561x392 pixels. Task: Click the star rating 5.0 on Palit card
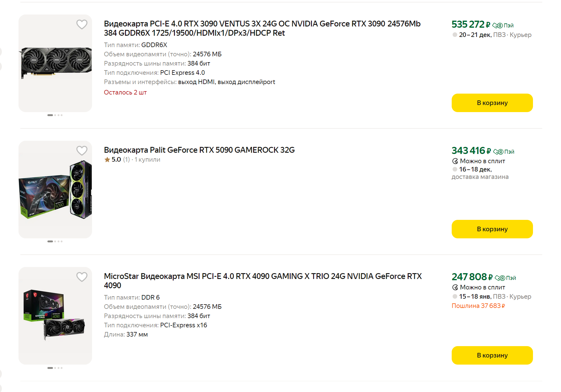[113, 160]
